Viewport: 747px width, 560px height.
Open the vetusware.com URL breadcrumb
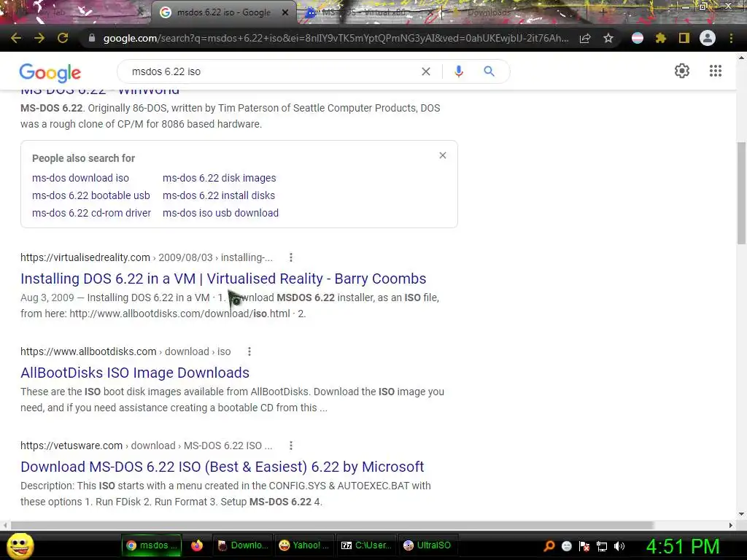(146, 446)
